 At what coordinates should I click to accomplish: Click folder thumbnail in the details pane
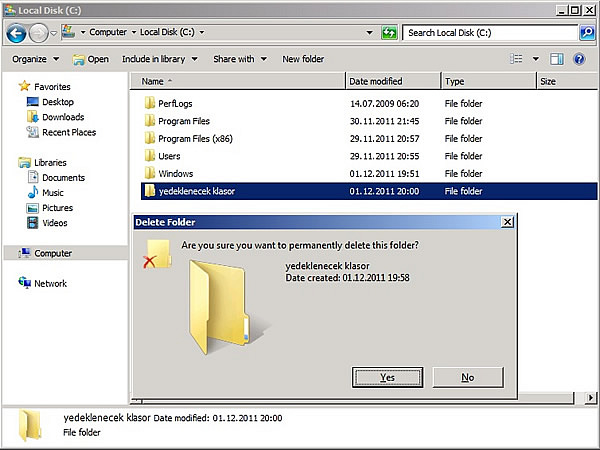point(30,425)
